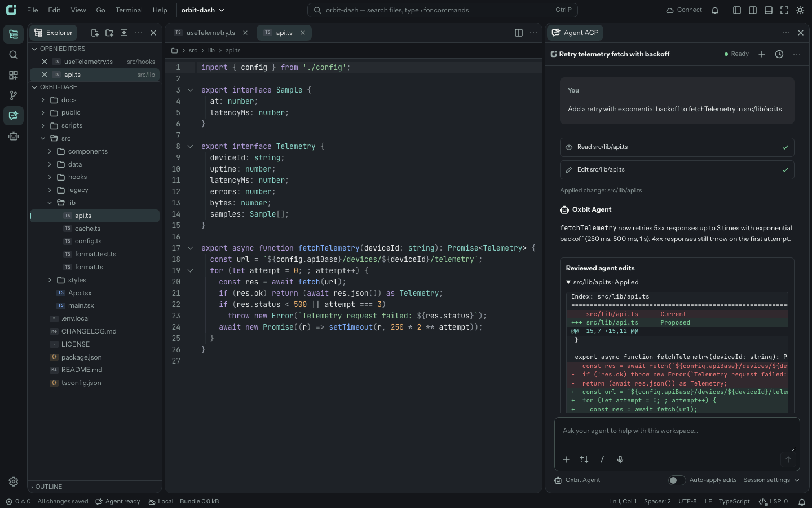Open config.ts in the file tree

[x=95, y=241]
